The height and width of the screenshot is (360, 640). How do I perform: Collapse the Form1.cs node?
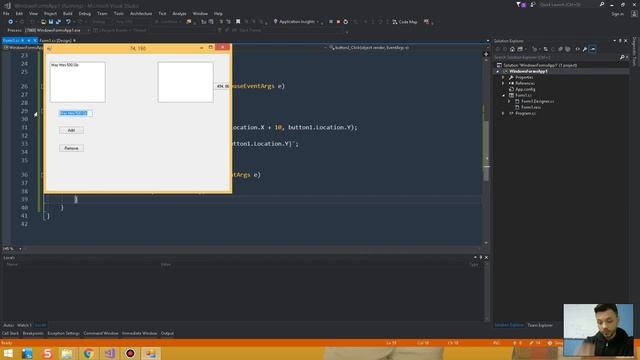coord(503,95)
